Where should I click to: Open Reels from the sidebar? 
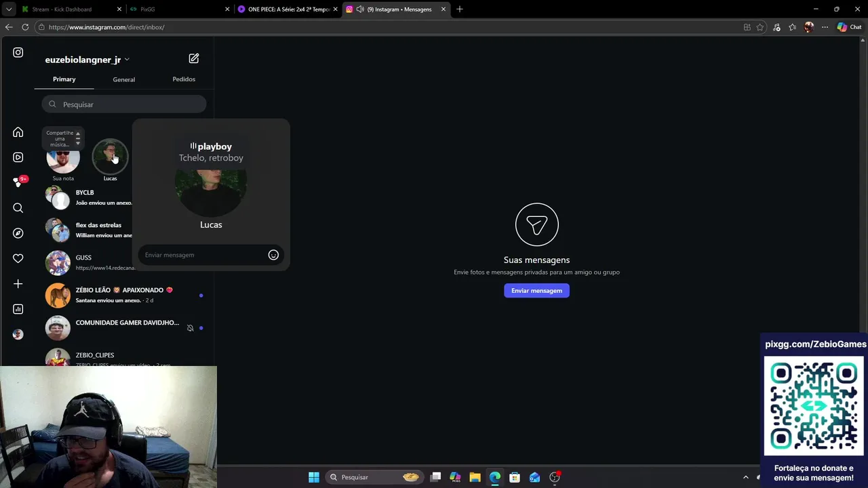pos(18,157)
